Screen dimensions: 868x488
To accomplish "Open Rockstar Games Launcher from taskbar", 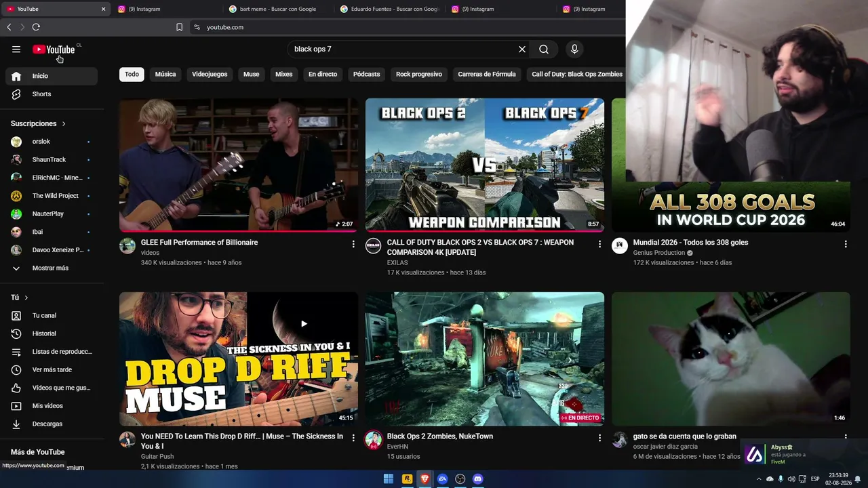I will (x=407, y=479).
